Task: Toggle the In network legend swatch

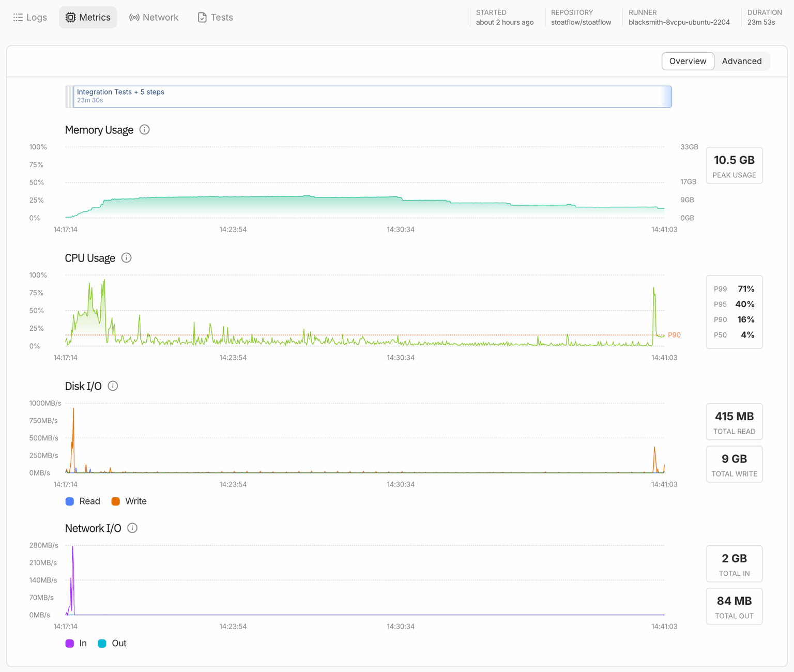Action: pyautogui.click(x=70, y=644)
